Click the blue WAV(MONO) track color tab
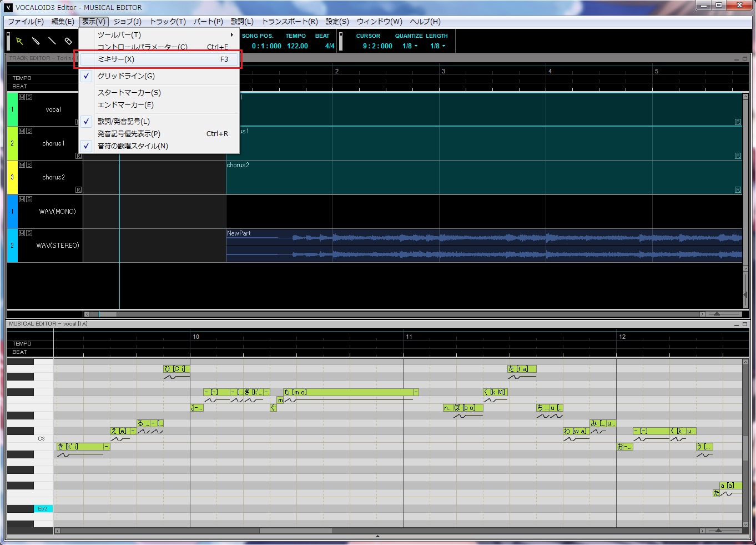Image resolution: width=756 pixels, height=545 pixels. [x=12, y=211]
